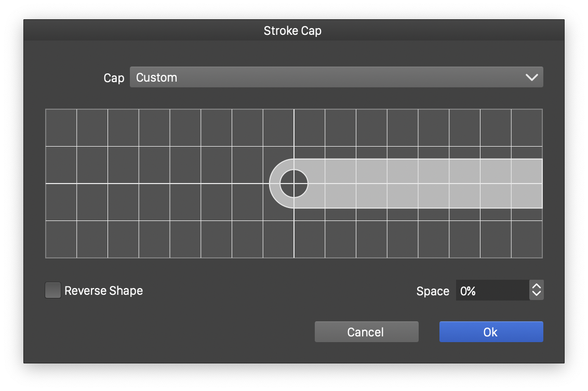Click the Cap label text

(114, 78)
